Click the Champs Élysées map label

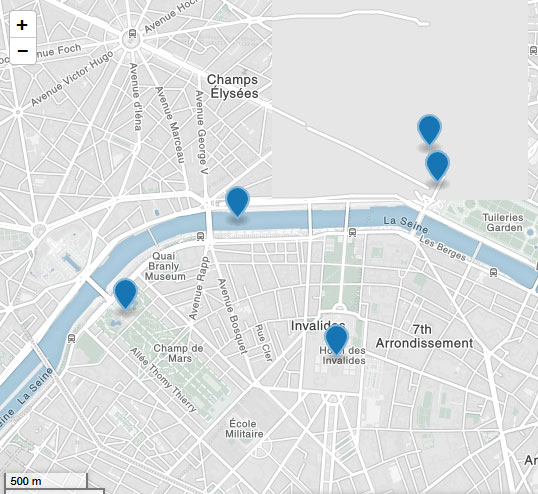coord(233,86)
